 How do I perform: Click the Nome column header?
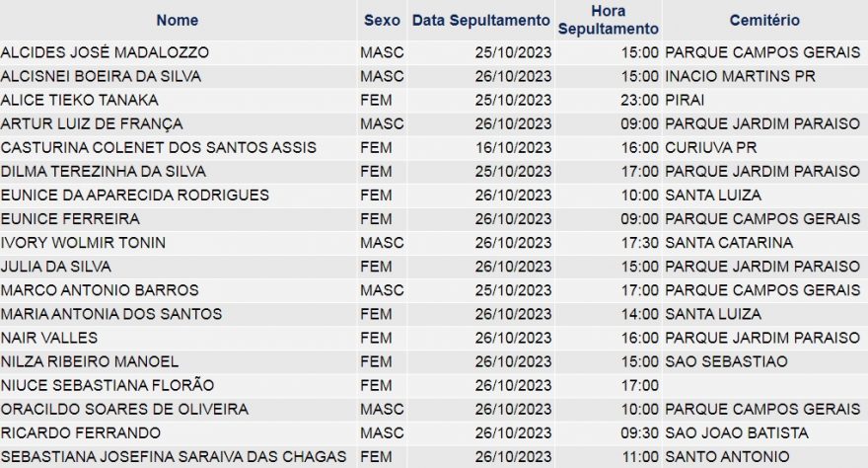pyautogui.click(x=178, y=21)
